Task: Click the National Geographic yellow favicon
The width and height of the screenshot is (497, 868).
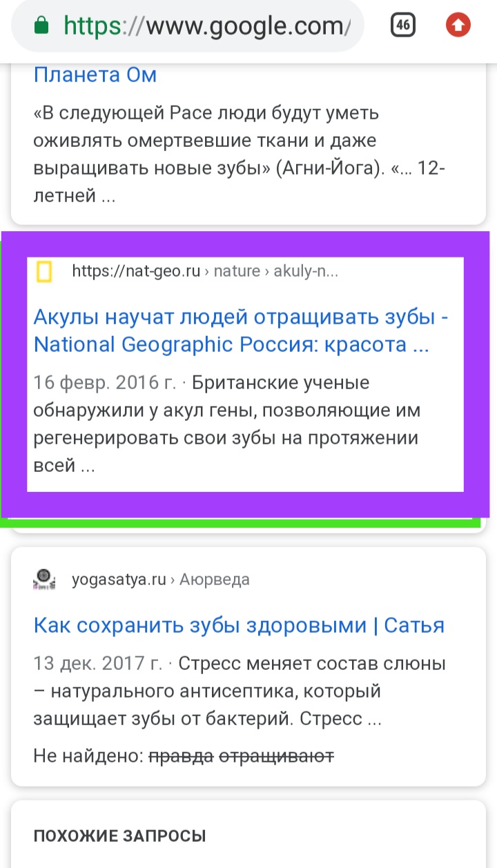Action: coord(44,272)
